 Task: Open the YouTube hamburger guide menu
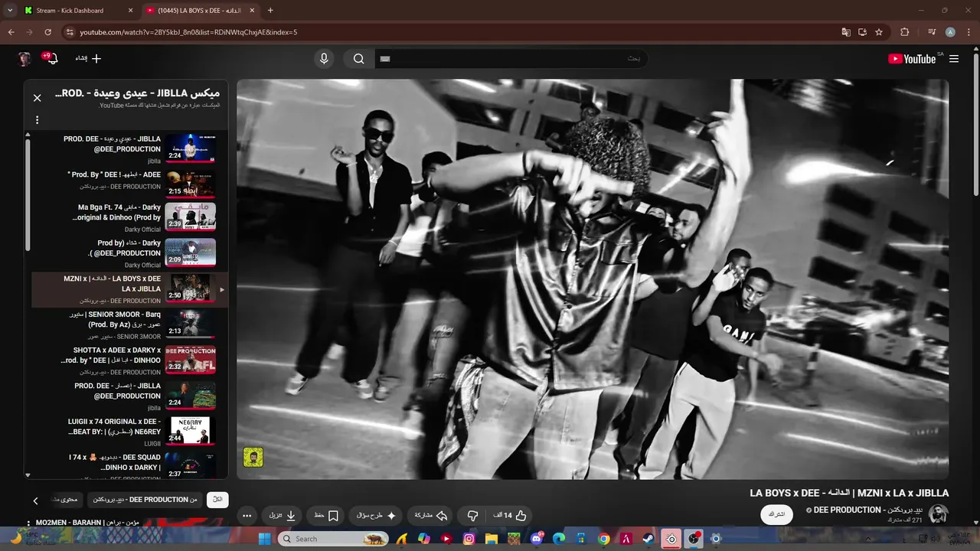[x=953, y=59]
